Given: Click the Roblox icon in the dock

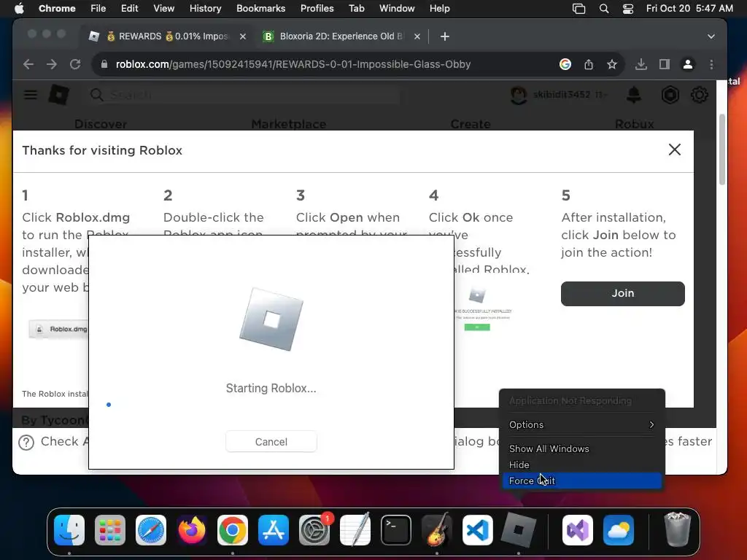Looking at the screenshot, I should [x=519, y=530].
